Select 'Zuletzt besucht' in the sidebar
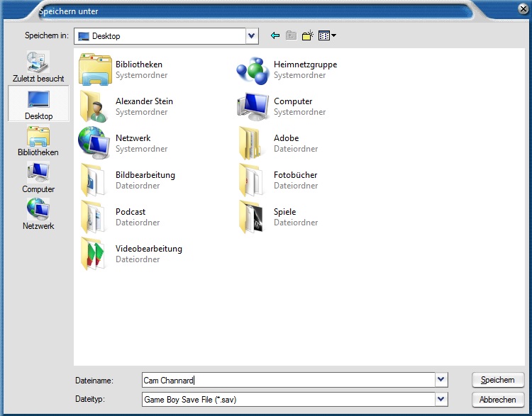Viewport: 532px width, 416px height. point(38,67)
